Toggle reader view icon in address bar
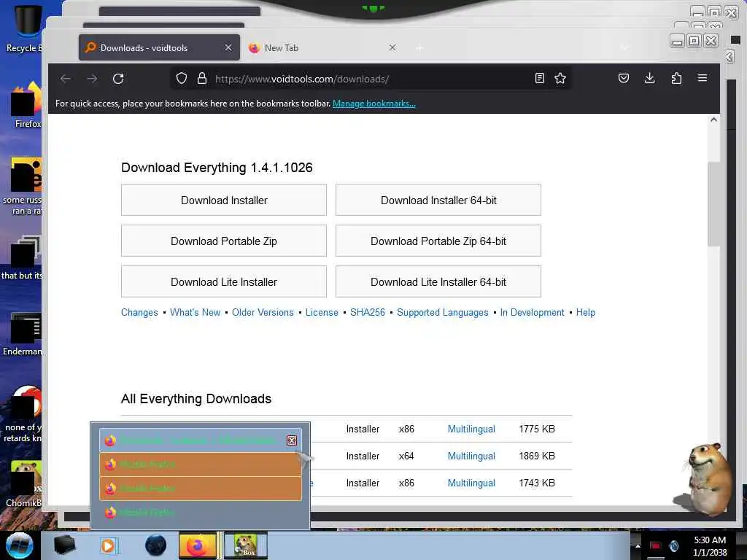This screenshot has width=747, height=560. point(539,79)
